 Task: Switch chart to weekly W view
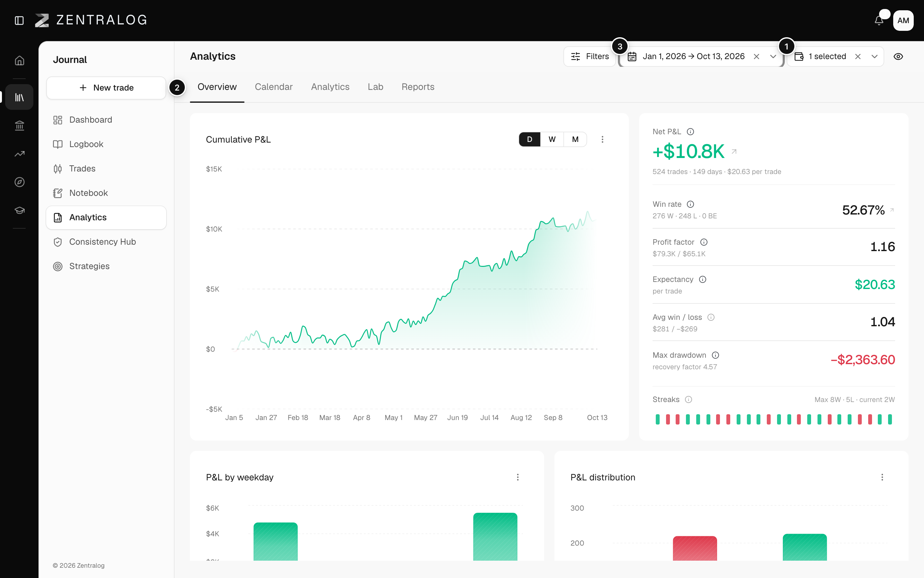[x=552, y=139]
